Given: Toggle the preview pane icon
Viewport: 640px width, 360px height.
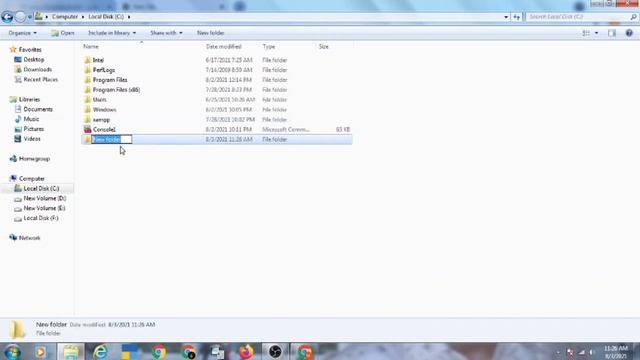Looking at the screenshot, I should click(612, 33).
